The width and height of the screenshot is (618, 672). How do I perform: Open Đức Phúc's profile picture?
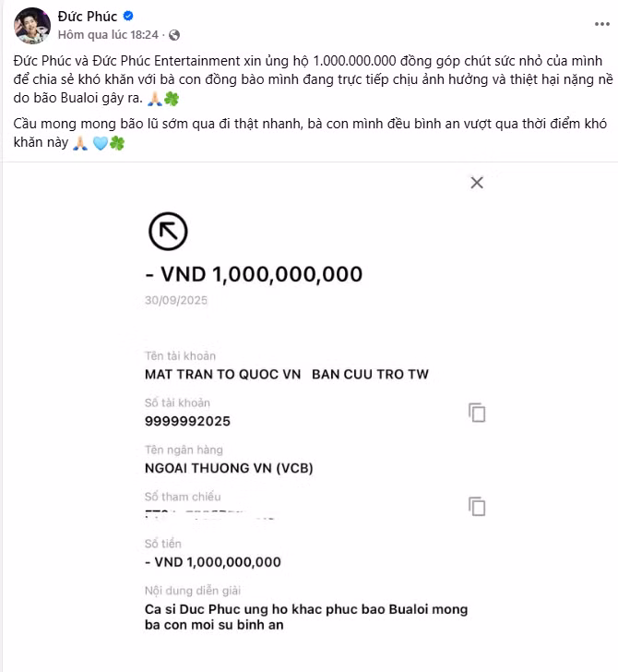coord(32,26)
